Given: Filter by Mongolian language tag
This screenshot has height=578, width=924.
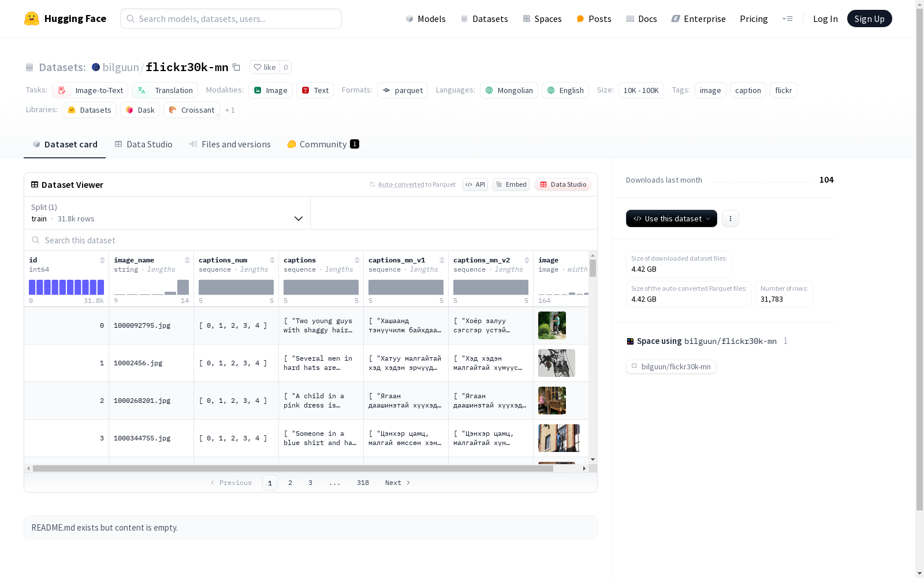Looking at the screenshot, I should (509, 90).
